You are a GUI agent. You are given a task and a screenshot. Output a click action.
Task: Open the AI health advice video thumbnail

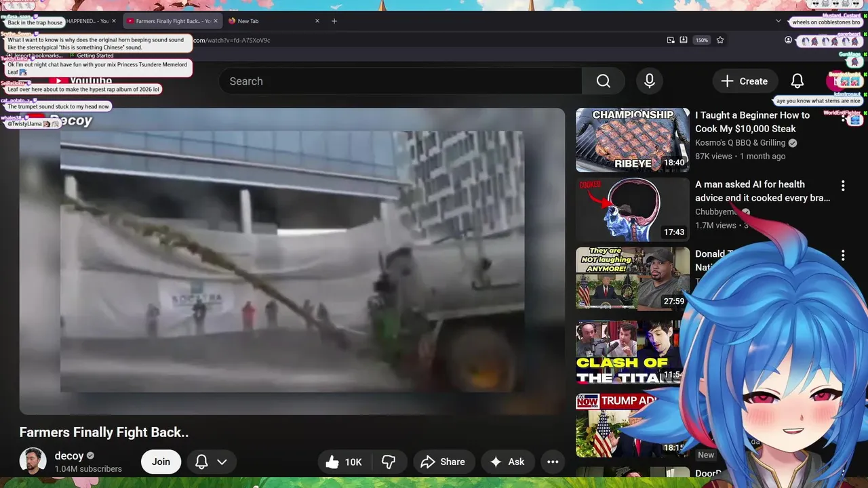[633, 209]
